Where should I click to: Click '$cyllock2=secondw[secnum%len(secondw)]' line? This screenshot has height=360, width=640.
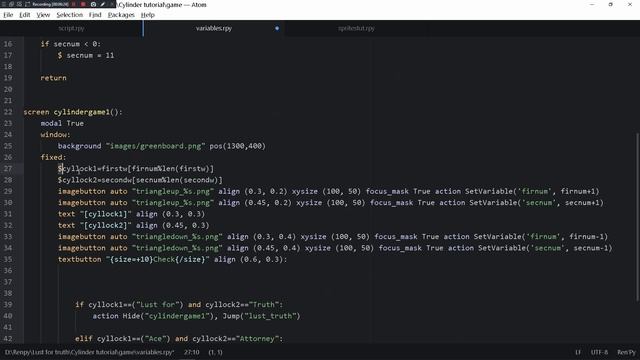point(140,180)
